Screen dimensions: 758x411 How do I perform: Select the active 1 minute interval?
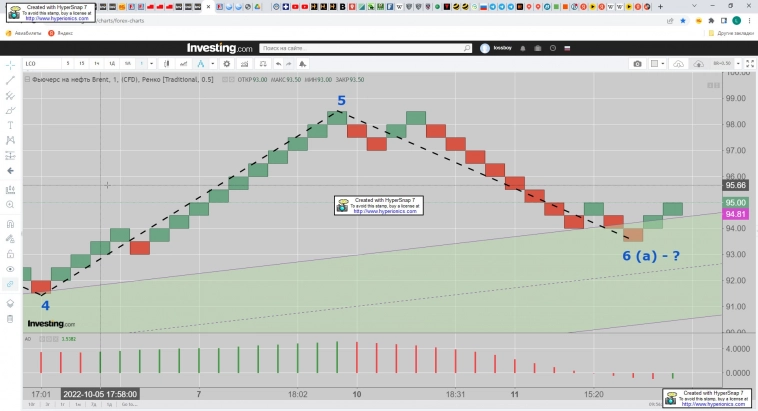[142, 63]
